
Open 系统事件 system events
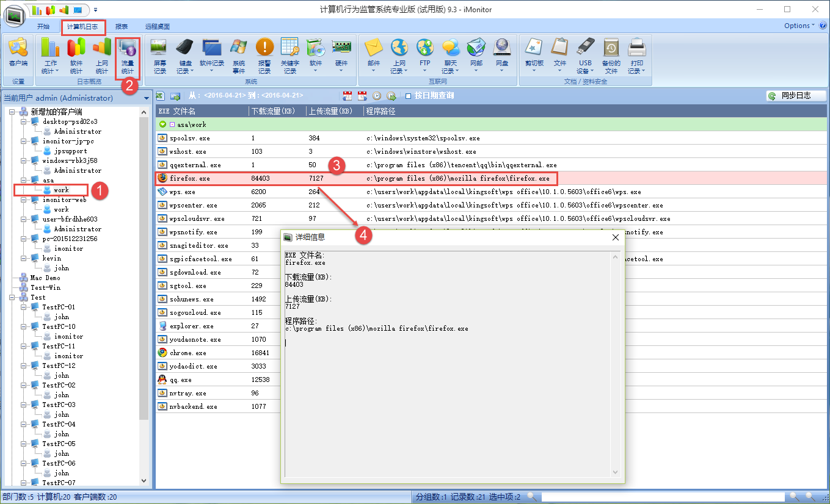[x=239, y=56]
